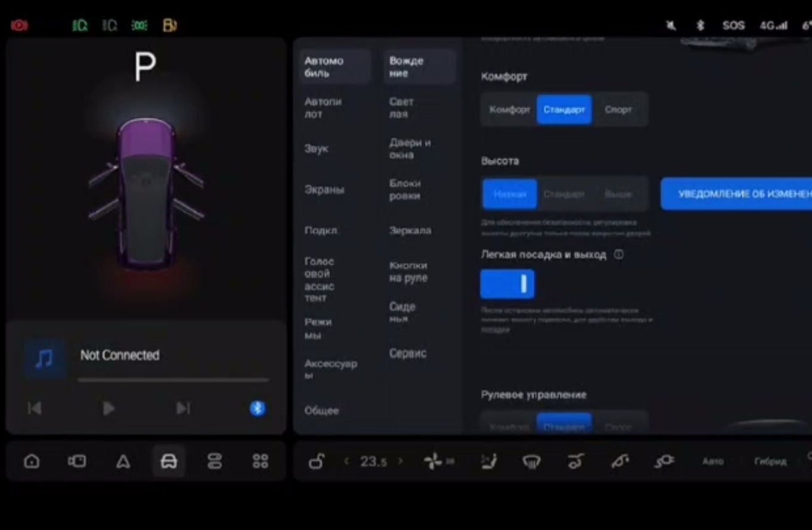Tap the Bluetooth status bar icon
This screenshot has width=812, height=530.
click(701, 26)
